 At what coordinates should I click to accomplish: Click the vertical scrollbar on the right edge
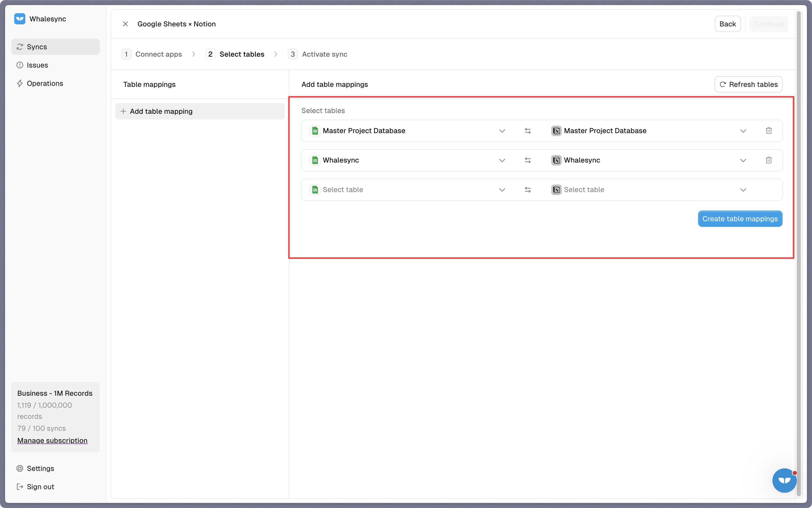point(799,254)
